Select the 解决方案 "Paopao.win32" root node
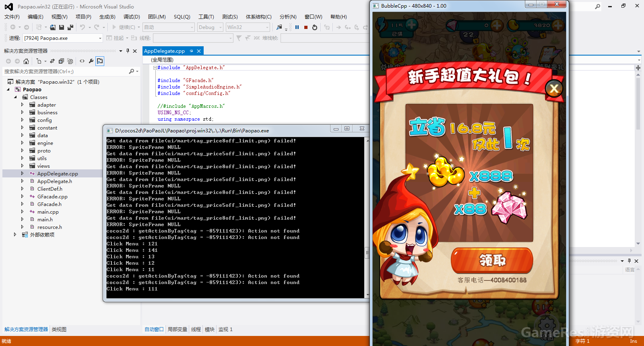The width and height of the screenshot is (644, 346). click(x=57, y=82)
